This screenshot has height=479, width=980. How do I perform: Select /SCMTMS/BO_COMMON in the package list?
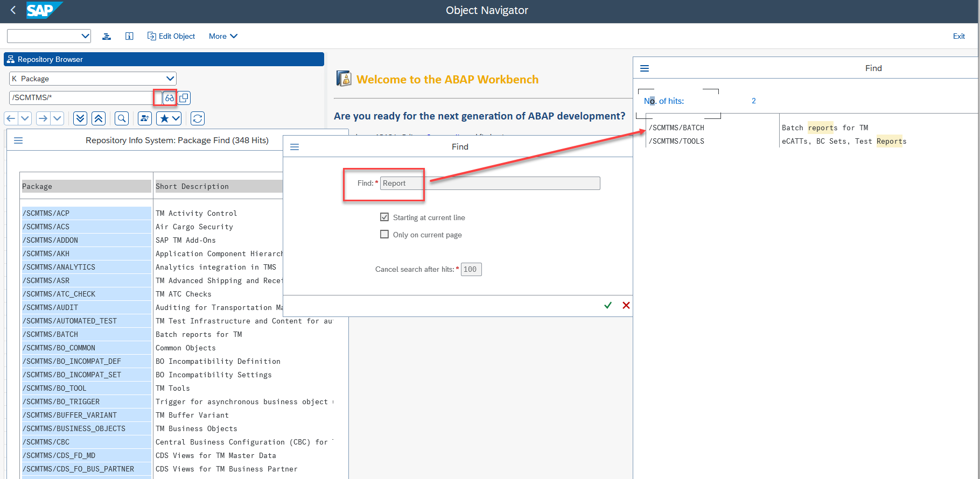(86, 348)
